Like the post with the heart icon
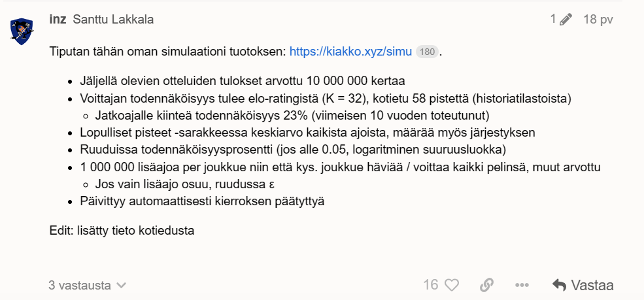The image size is (644, 300). 452,285
